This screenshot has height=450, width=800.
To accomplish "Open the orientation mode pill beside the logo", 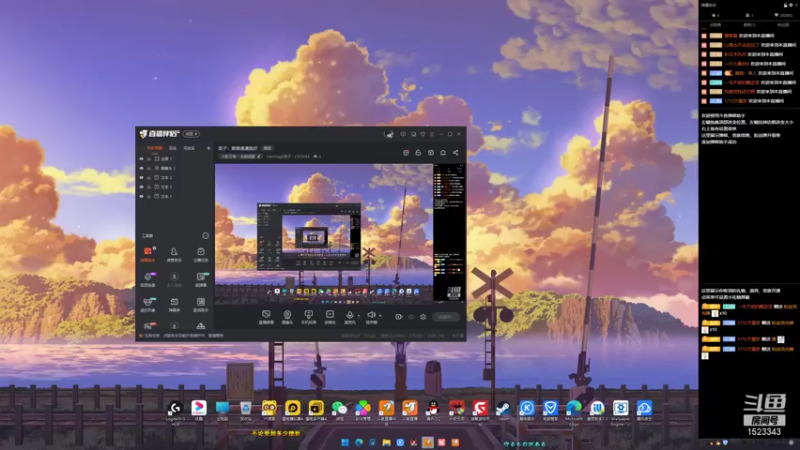I will pyautogui.click(x=191, y=134).
